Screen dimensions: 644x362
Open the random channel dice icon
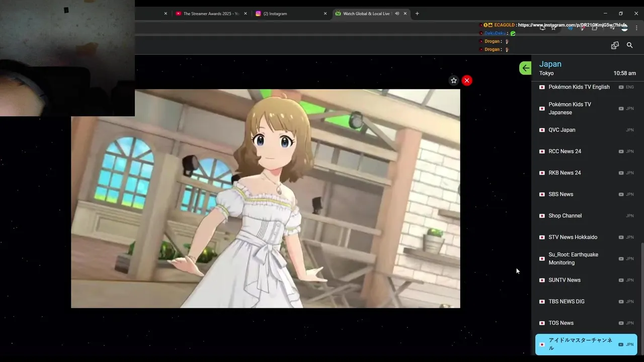pos(615,45)
